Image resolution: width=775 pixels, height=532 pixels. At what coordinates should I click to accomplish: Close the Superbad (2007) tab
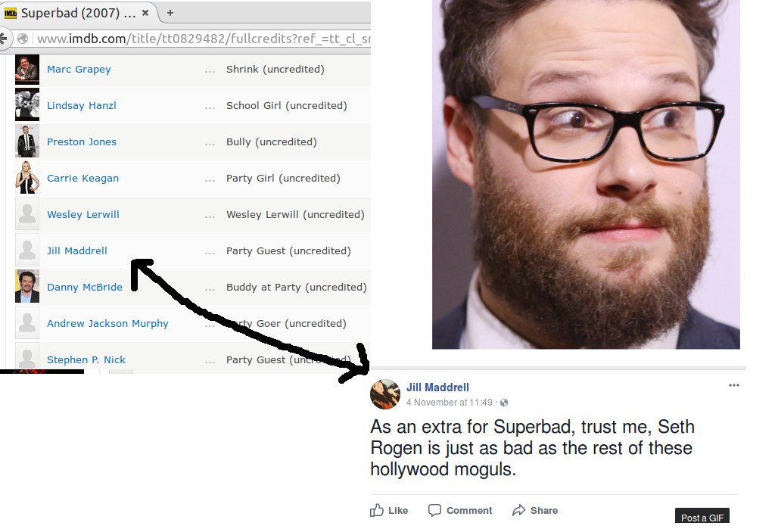click(145, 13)
